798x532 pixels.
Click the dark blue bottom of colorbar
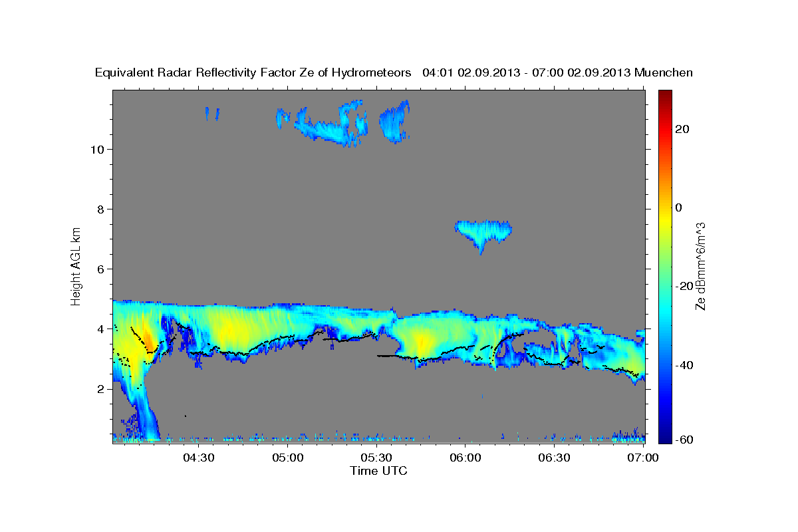pyautogui.click(x=664, y=438)
